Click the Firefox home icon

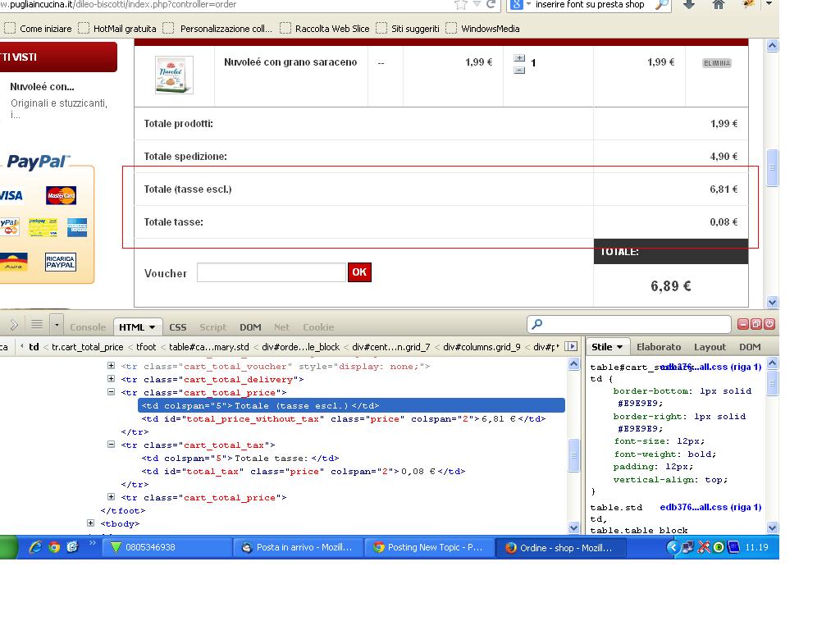pos(718,4)
